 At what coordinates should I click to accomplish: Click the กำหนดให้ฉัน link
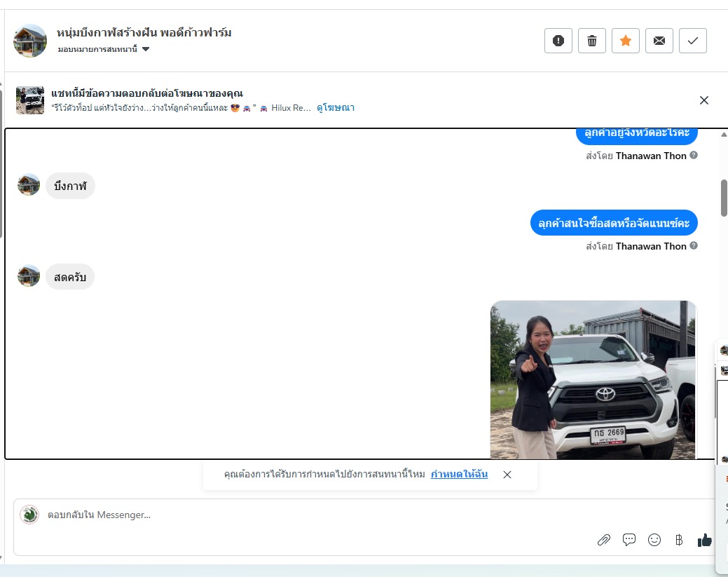[x=459, y=475]
